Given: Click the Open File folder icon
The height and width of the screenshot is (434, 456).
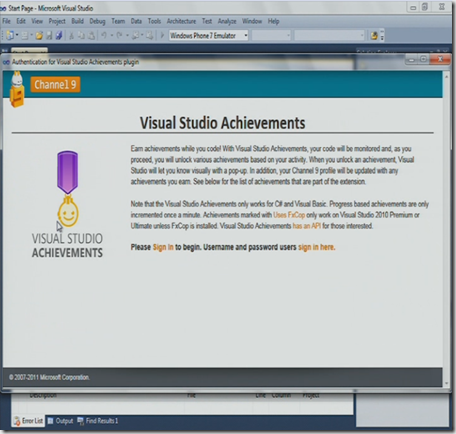Looking at the screenshot, I should tap(39, 35).
